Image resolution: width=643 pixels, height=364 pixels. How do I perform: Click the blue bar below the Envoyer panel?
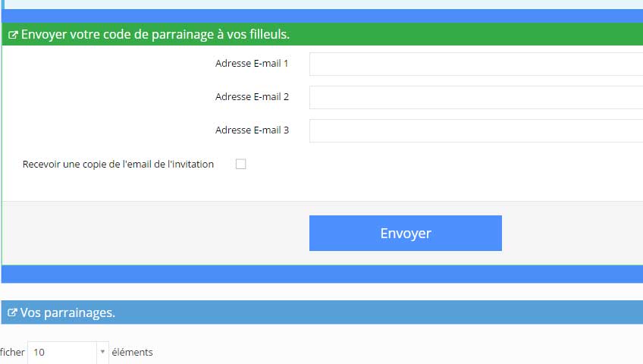click(322, 274)
